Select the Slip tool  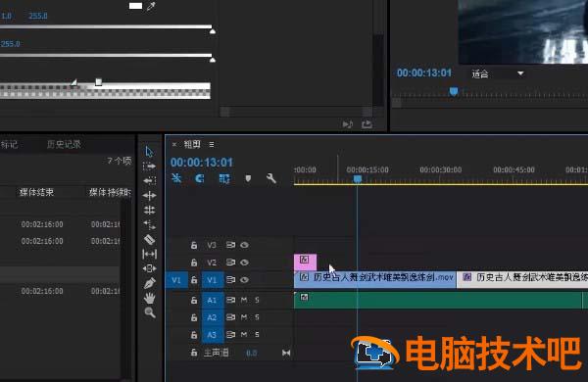pos(149,254)
